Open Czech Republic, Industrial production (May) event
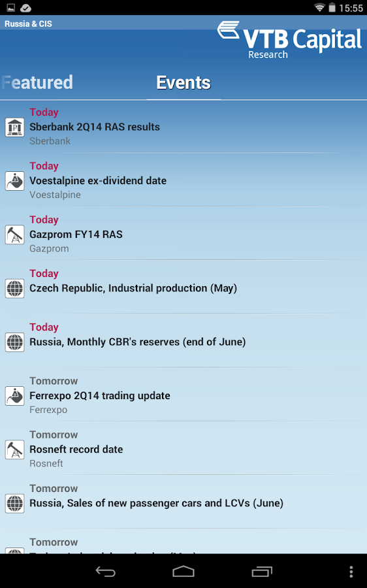The width and height of the screenshot is (367, 588). click(x=183, y=287)
